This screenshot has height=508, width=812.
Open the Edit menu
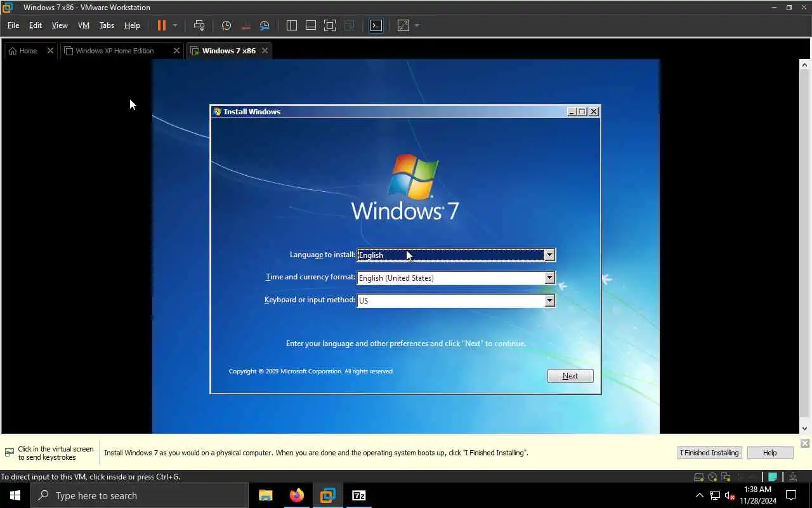tap(36, 25)
